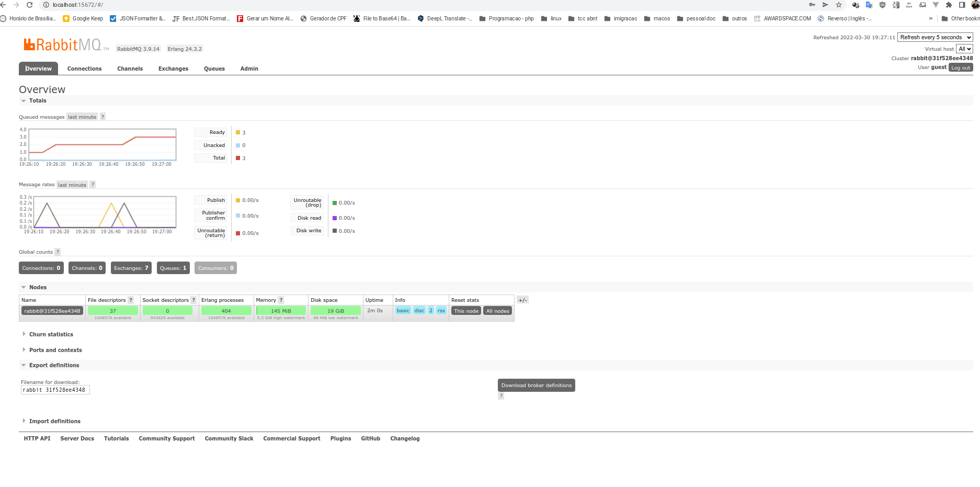The width and height of the screenshot is (980, 487).
Task: Open Other bookmarks folder
Action: click(960, 18)
